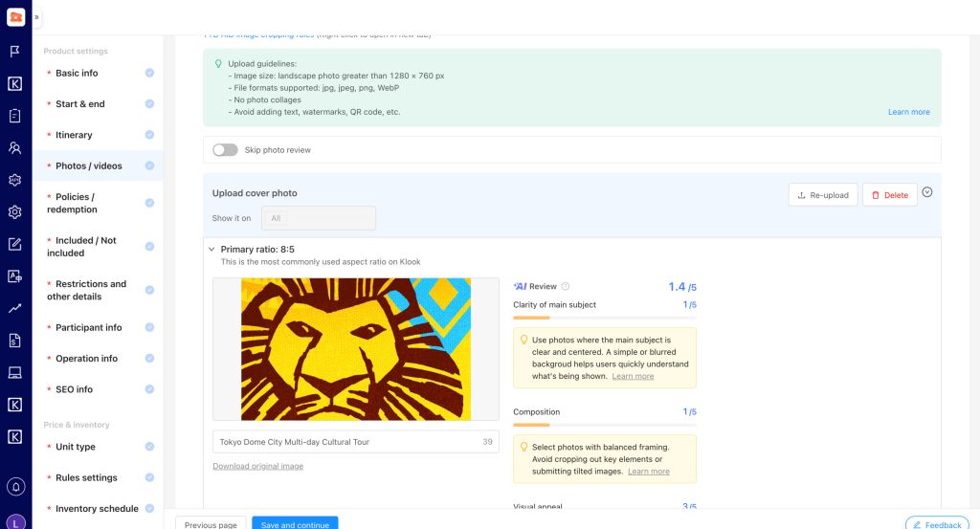The width and height of the screenshot is (980, 529).
Task: Open the trending chart icon in sidebar
Action: 15,308
